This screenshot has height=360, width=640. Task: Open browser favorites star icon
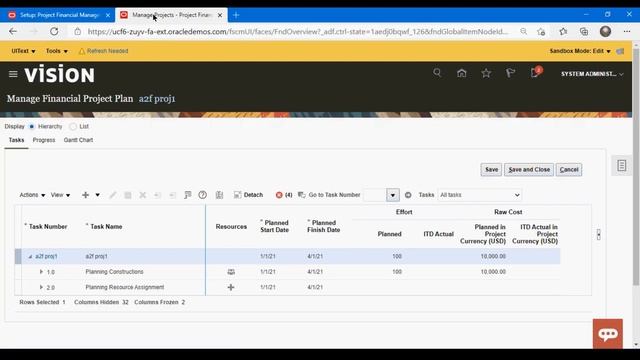click(x=563, y=31)
